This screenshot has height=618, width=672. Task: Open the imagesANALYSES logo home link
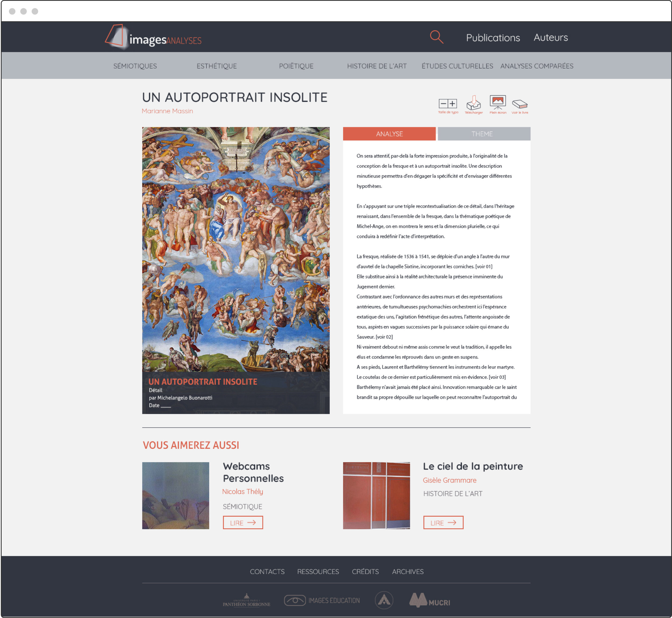(153, 37)
